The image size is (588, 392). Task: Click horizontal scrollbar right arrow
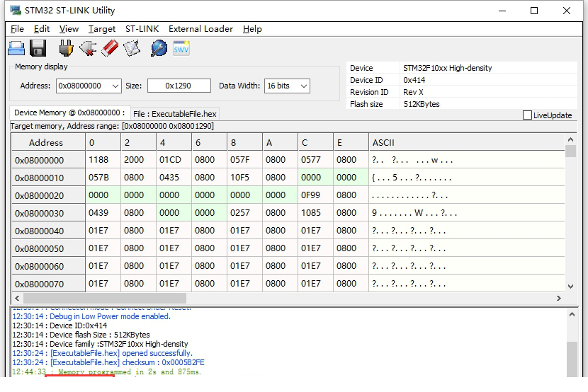click(559, 298)
